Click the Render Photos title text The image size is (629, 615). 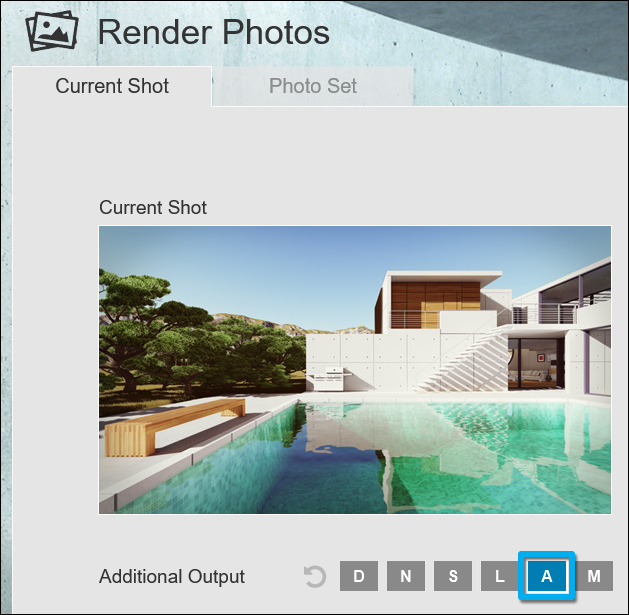(213, 32)
